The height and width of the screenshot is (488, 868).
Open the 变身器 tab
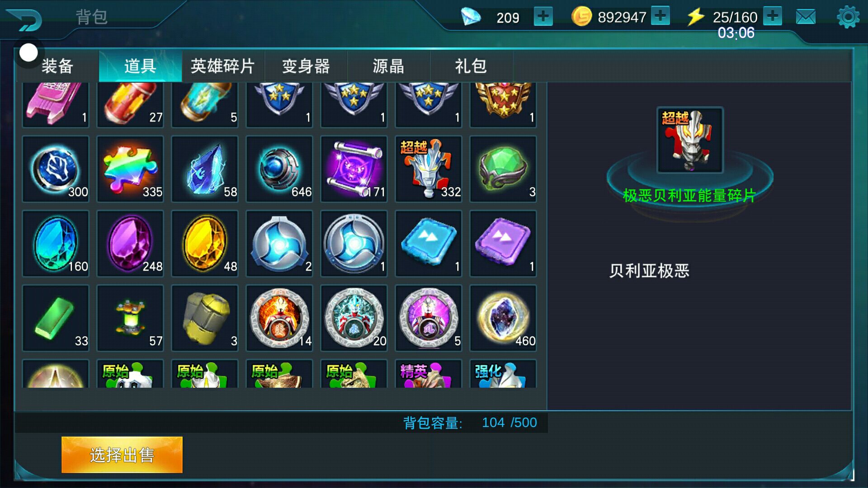click(x=306, y=66)
